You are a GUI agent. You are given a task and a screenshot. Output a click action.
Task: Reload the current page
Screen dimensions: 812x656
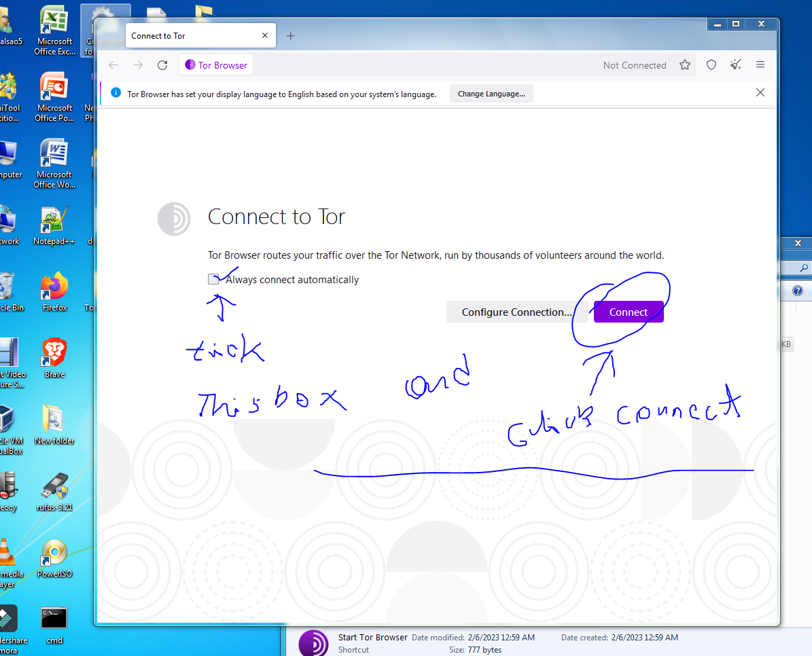[x=162, y=65]
